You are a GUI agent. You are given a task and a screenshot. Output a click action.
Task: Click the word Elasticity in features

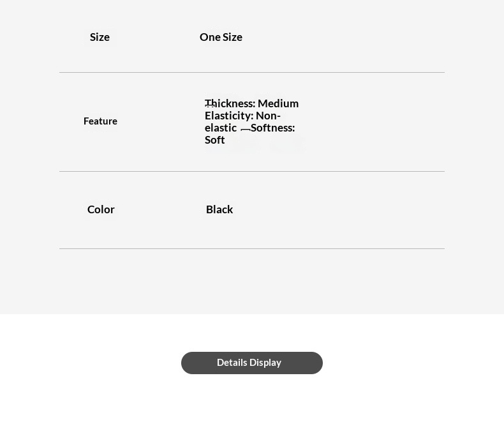point(228,116)
